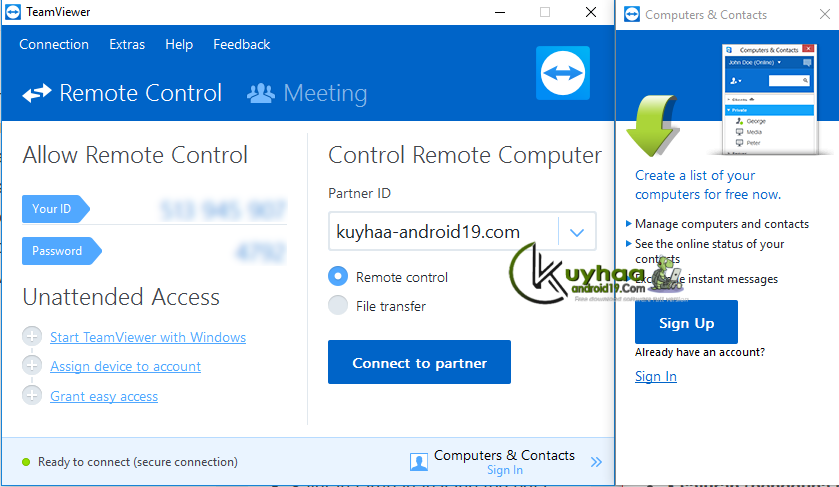Open the Partner ID dropdown arrow
This screenshot has width=839, height=487.
pyautogui.click(x=577, y=232)
